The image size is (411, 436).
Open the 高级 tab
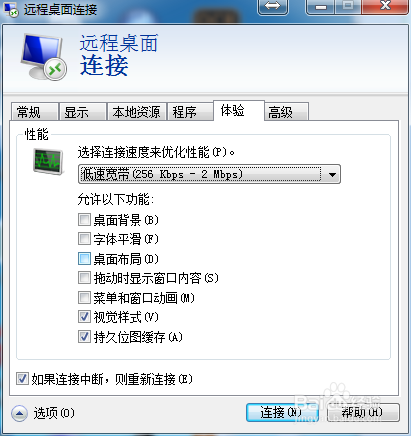pyautogui.click(x=286, y=112)
